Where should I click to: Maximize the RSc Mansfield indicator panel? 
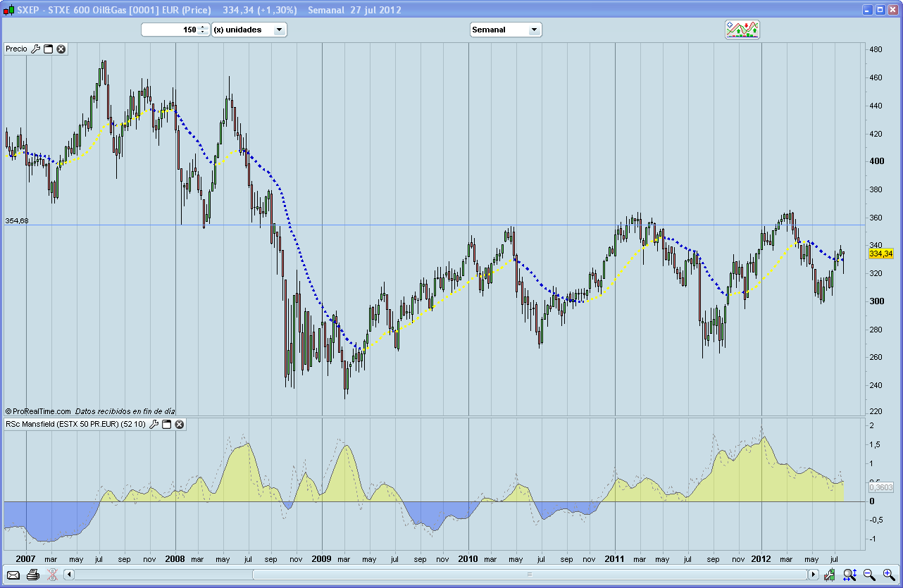(x=167, y=424)
